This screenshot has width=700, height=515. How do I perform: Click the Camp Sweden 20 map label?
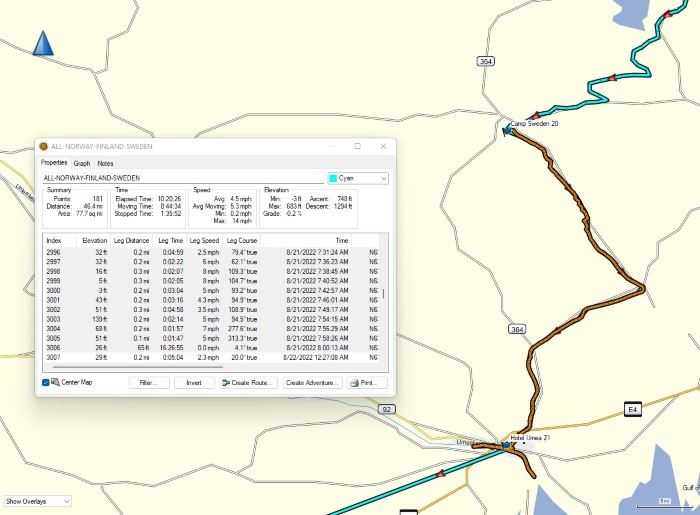coord(534,124)
